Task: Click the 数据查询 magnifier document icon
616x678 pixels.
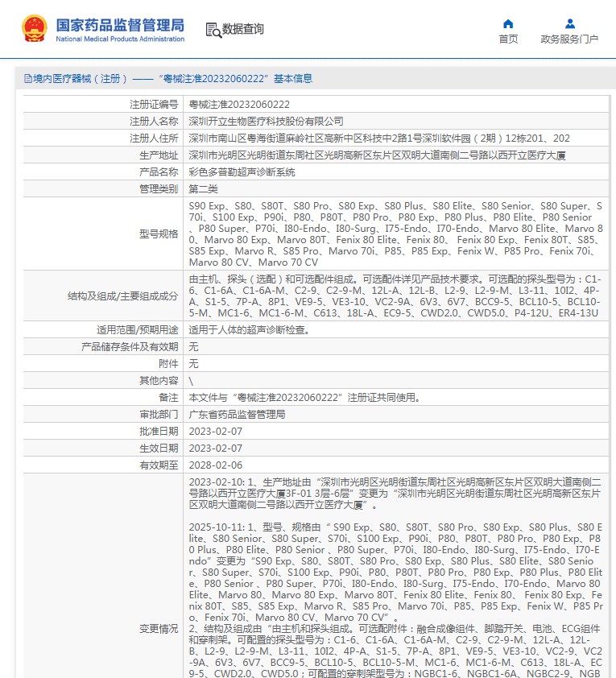Action: 213,30
